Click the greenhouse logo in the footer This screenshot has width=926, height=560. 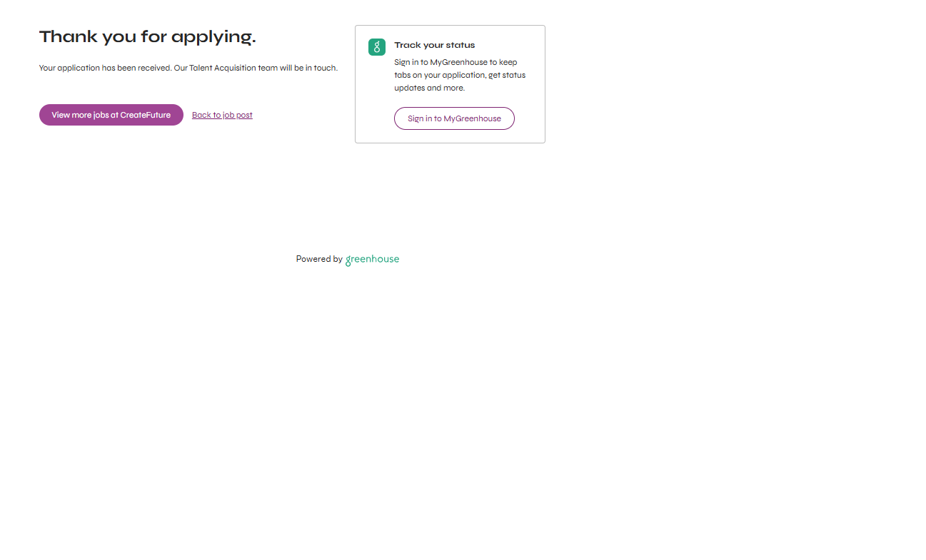[x=372, y=260]
